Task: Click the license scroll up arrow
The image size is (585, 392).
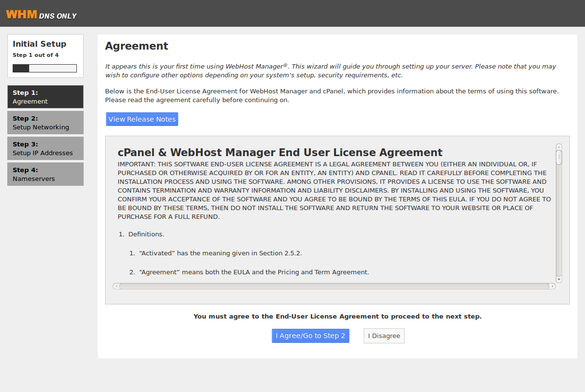Action: tap(559, 146)
